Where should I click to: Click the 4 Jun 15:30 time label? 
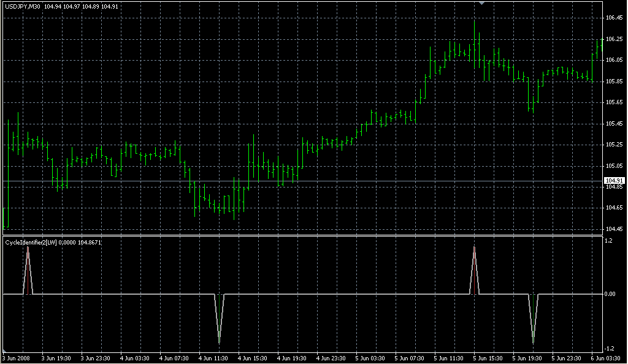tap(252, 358)
